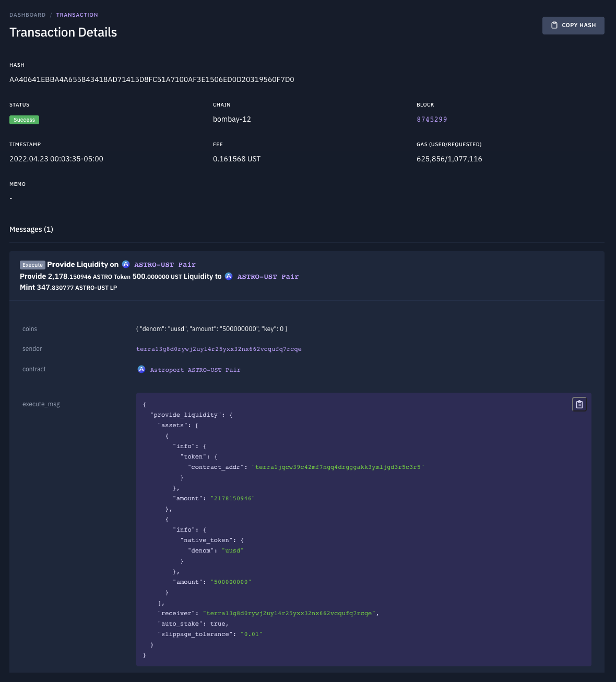Select the fee value 0.161568 UST
The height and width of the screenshot is (682, 616).
click(236, 159)
